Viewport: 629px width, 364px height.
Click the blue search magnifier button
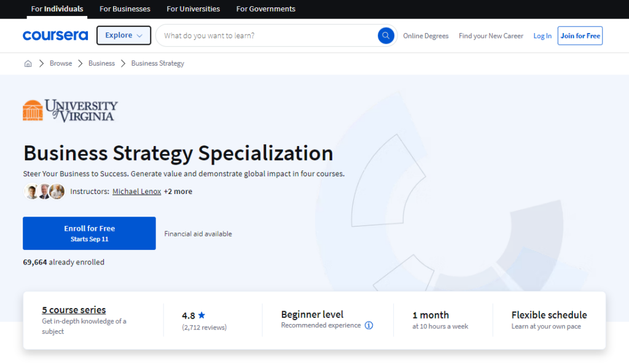pyautogui.click(x=386, y=36)
